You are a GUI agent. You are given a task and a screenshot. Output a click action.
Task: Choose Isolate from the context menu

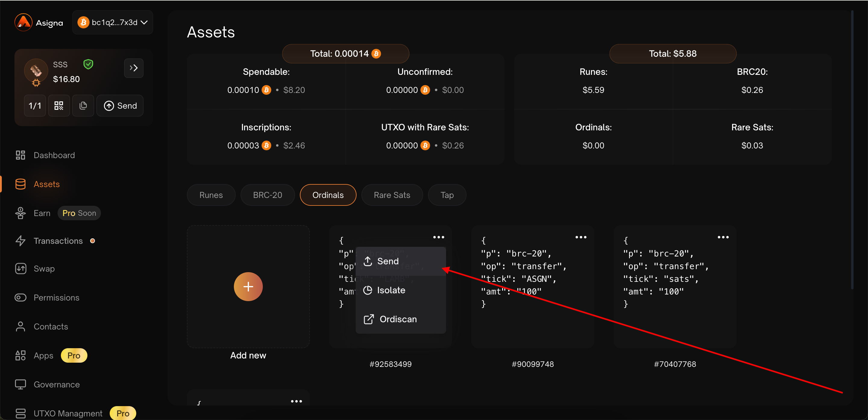coord(391,290)
